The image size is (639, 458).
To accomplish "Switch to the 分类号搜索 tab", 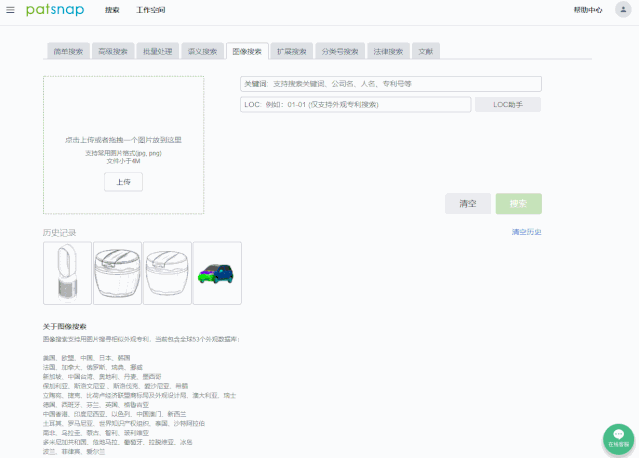I will (x=340, y=51).
